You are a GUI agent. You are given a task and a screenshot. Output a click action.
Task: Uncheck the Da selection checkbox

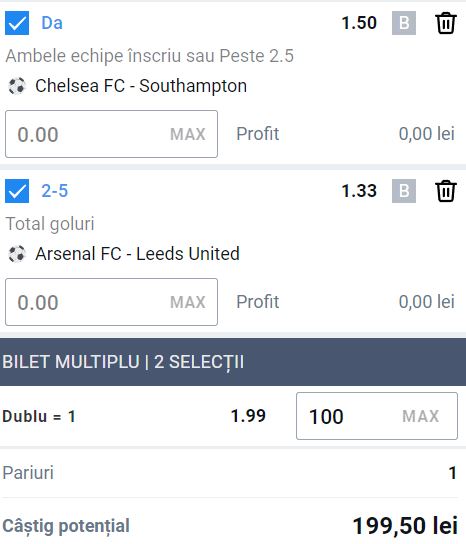coord(17,23)
